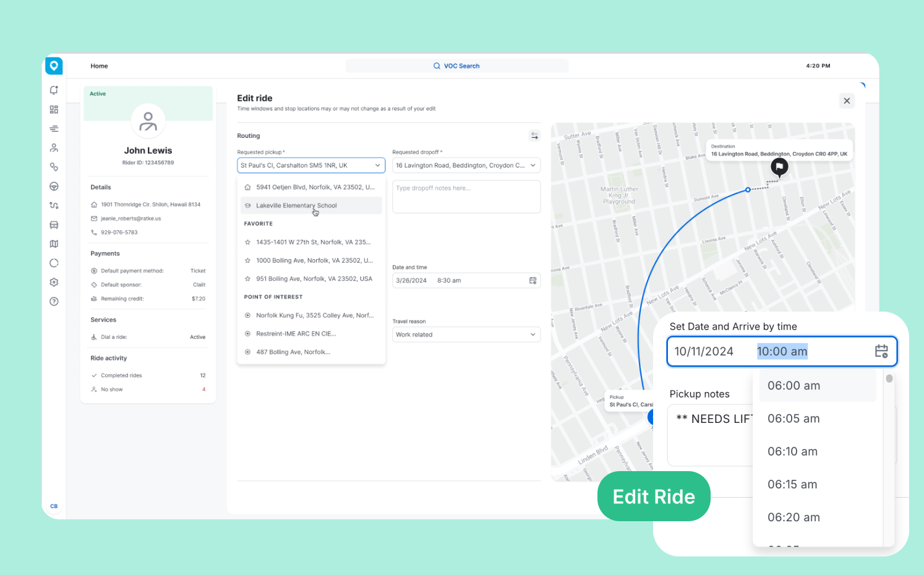Click the time list scrollbar thumb

[x=889, y=378]
